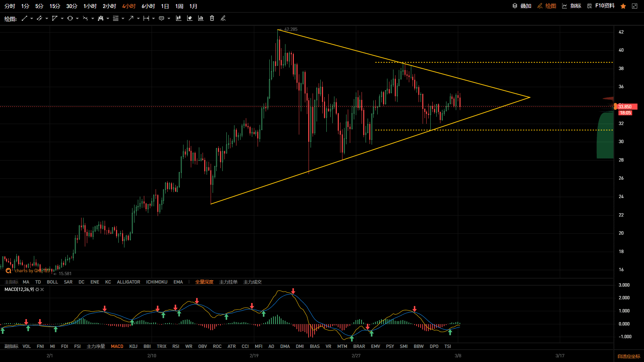Select the trend line drawing tool
This screenshot has height=362, width=644.
click(x=24, y=18)
